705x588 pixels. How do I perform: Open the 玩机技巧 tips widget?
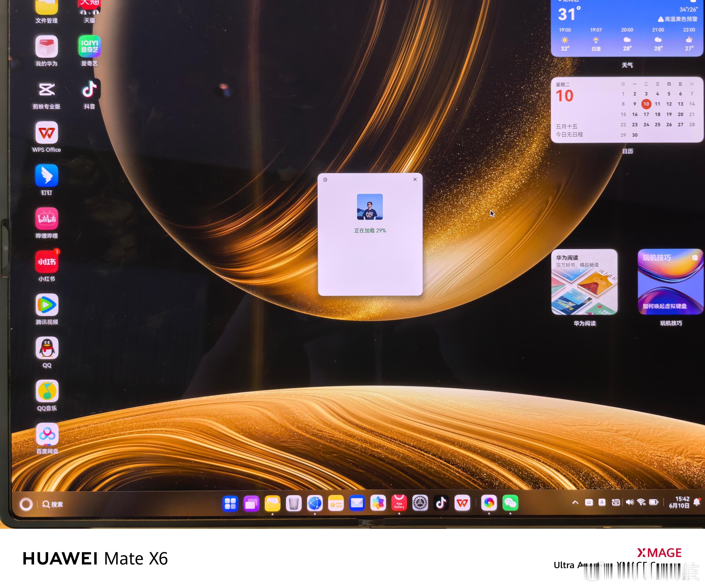(671, 282)
